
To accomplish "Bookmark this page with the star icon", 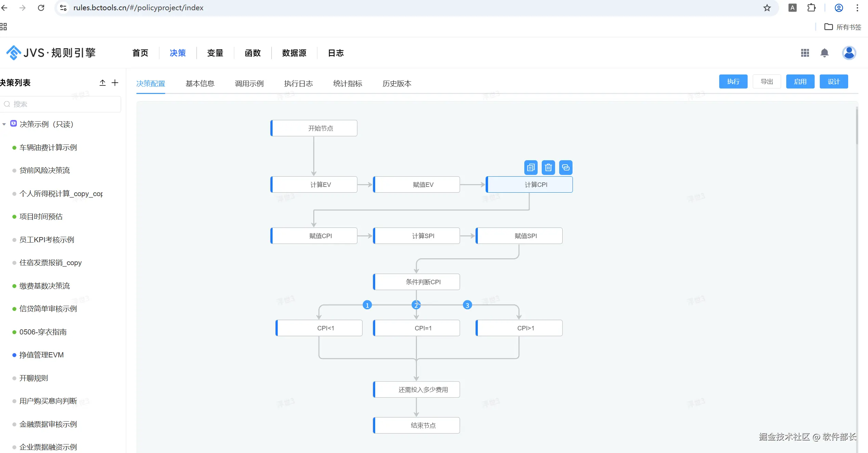I will [767, 8].
